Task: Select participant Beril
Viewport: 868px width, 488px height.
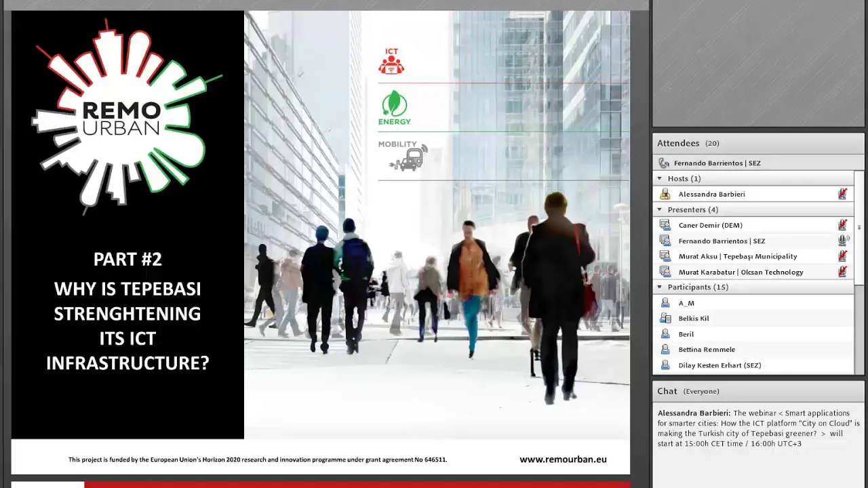Action: (x=686, y=334)
